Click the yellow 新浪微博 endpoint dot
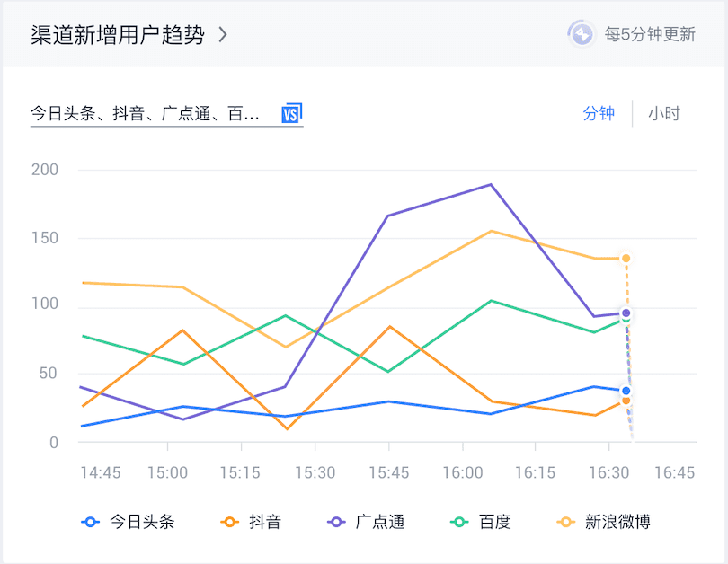Image resolution: width=728 pixels, height=564 pixels. 626,259
